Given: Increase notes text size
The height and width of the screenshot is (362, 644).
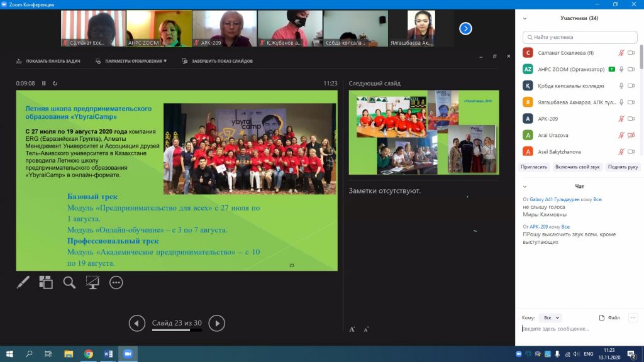Looking at the screenshot, I should [x=352, y=329].
